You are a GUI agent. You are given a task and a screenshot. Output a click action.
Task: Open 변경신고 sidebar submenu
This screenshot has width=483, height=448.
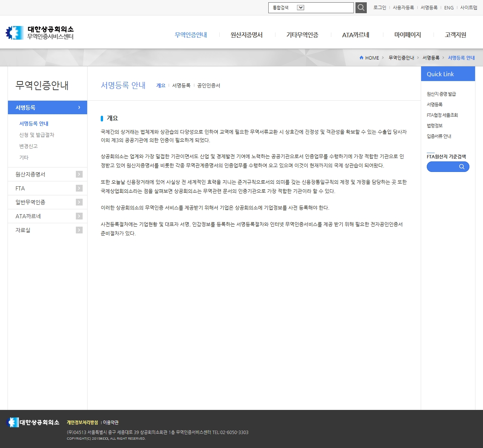click(x=28, y=146)
